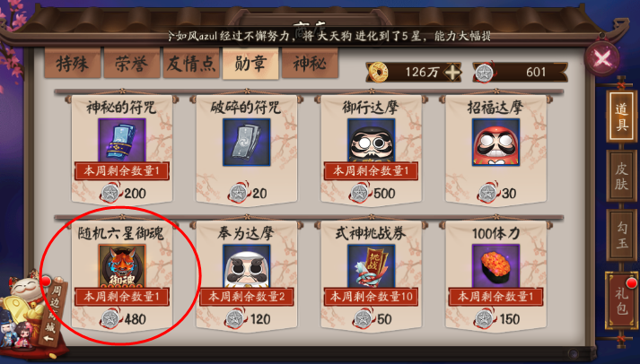Choose the 御行达摩 black daruma icon
This screenshot has width=640, height=364.
371,141
